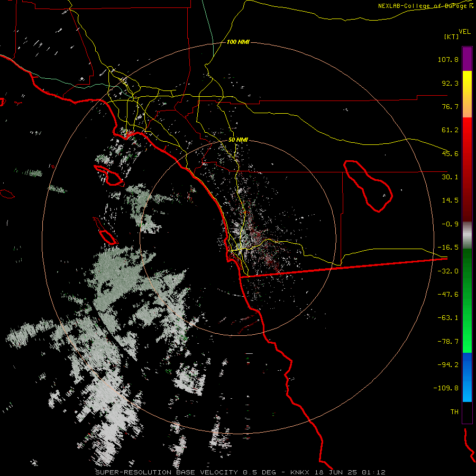This screenshot has width=476, height=476.
Task: Click the -78.7 velocity scale value
Action: coord(448,342)
